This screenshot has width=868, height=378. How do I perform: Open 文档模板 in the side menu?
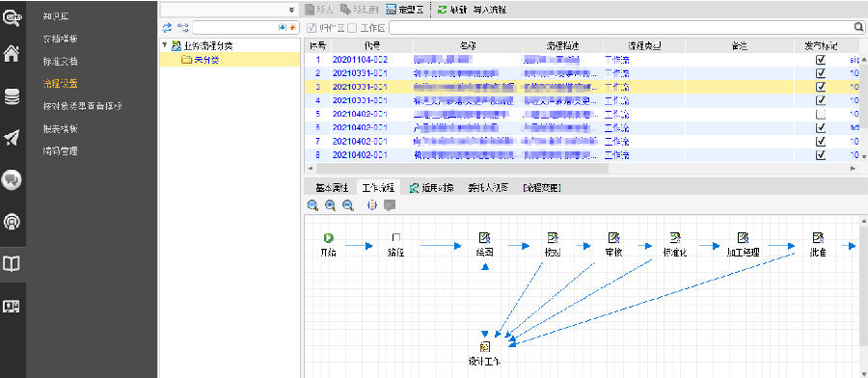61,39
